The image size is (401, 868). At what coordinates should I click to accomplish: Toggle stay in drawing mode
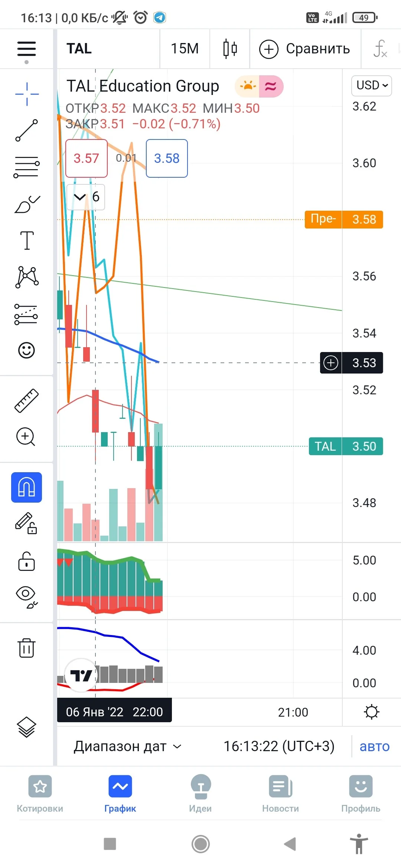(26, 523)
